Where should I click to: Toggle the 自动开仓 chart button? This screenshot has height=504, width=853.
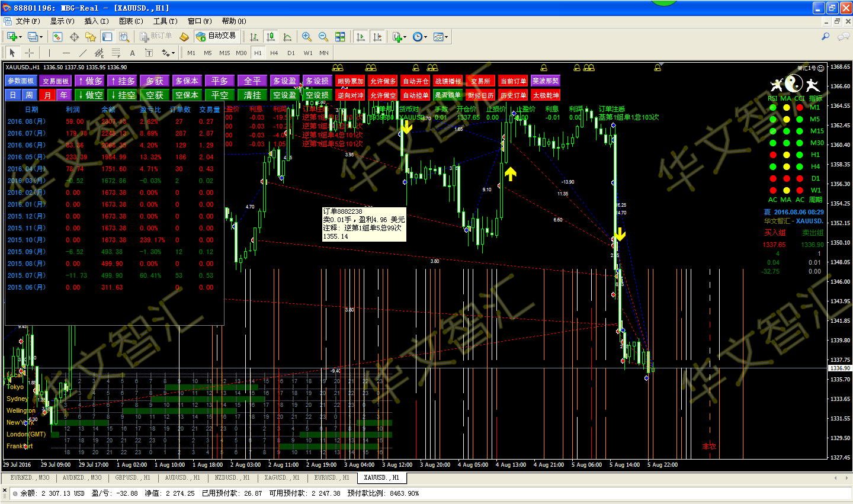pyautogui.click(x=415, y=81)
